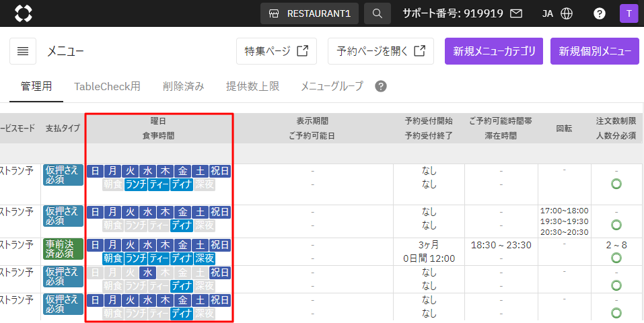Open the hamburger navigation menu
Image resolution: width=644 pixels, height=323 pixels.
[x=23, y=51]
